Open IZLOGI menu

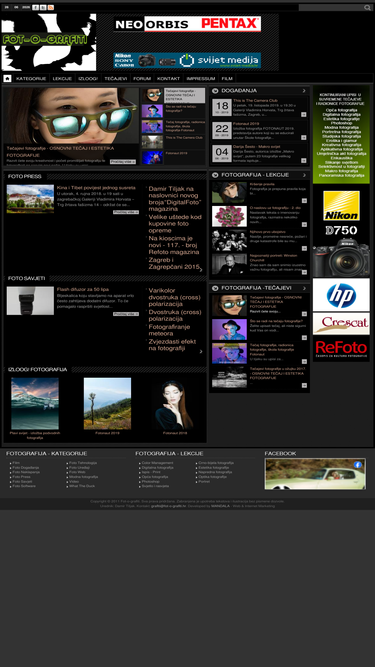pos(88,79)
